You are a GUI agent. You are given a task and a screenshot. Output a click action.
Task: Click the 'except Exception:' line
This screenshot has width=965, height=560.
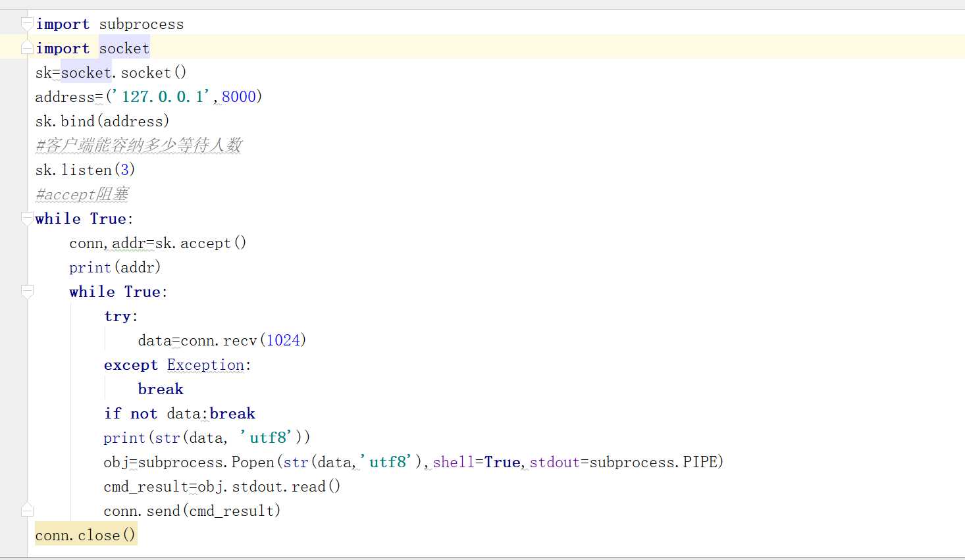click(x=177, y=365)
